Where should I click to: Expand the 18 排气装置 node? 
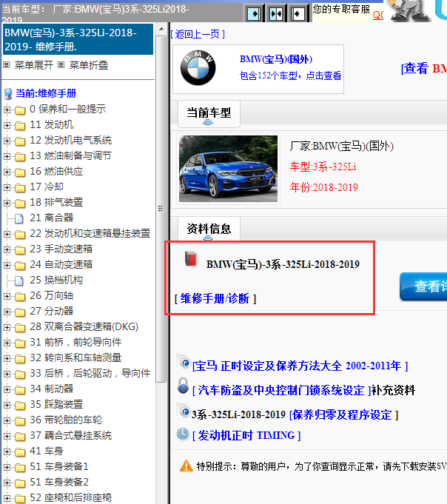point(7,203)
